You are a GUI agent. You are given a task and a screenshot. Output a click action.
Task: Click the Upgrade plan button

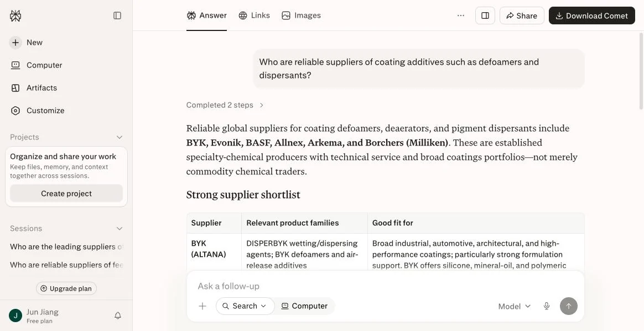[x=66, y=288]
